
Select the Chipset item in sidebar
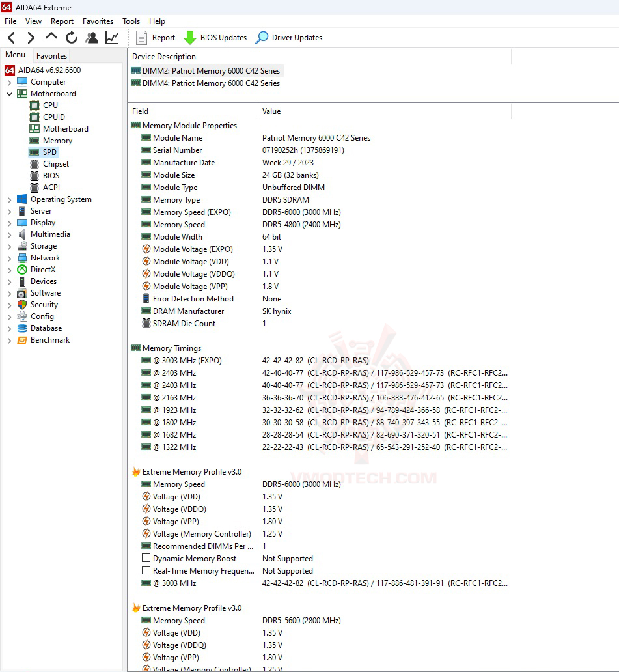click(x=55, y=163)
